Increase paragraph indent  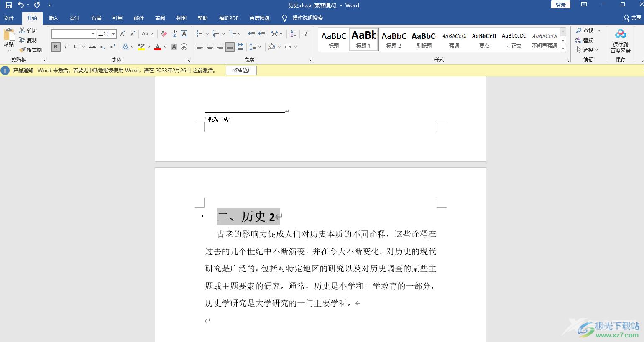pyautogui.click(x=261, y=34)
